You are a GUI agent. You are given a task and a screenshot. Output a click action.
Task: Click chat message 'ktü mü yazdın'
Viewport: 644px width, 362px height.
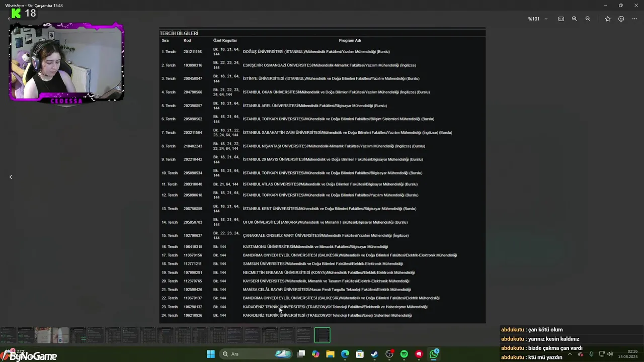[545, 357]
